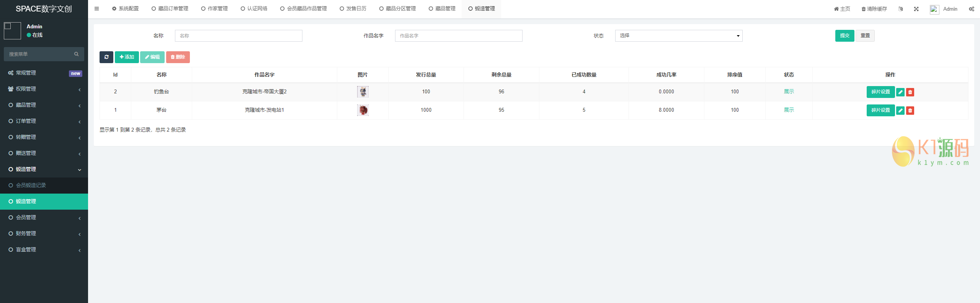Viewport: 980px width, 303px height.
Task: Open 常规管理 in the sidebar
Action: coord(44,73)
